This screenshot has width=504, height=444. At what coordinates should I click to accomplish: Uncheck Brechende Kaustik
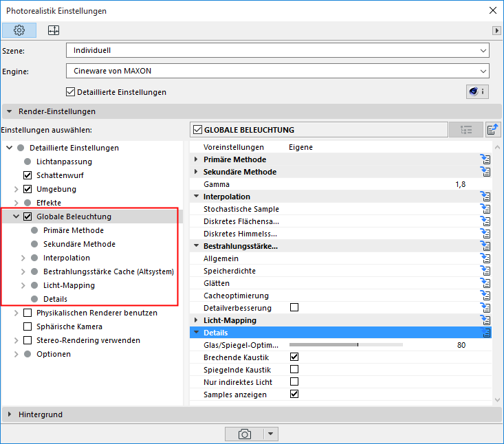[294, 357]
